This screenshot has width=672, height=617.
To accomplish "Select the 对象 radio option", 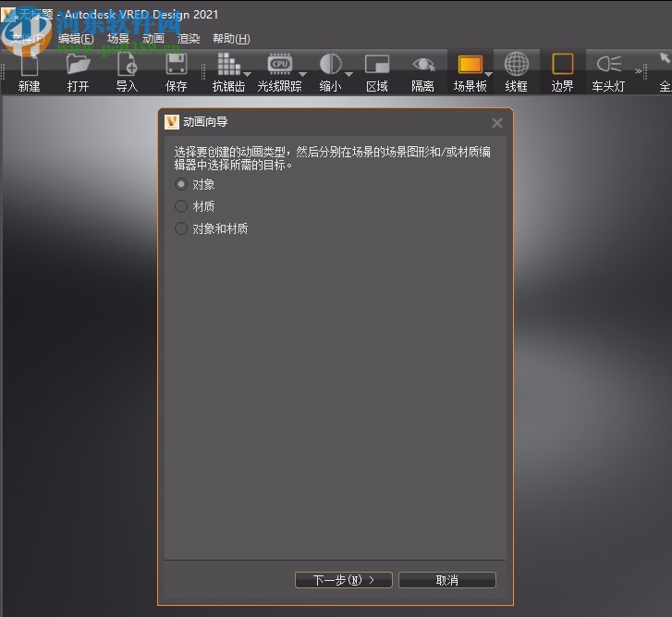I will click(181, 184).
